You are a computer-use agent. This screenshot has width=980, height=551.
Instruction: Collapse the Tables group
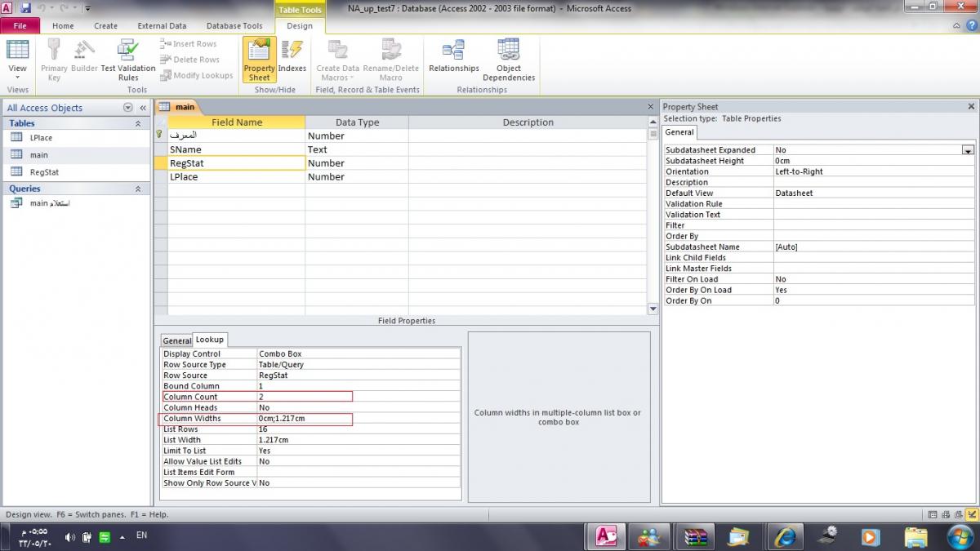(x=137, y=123)
